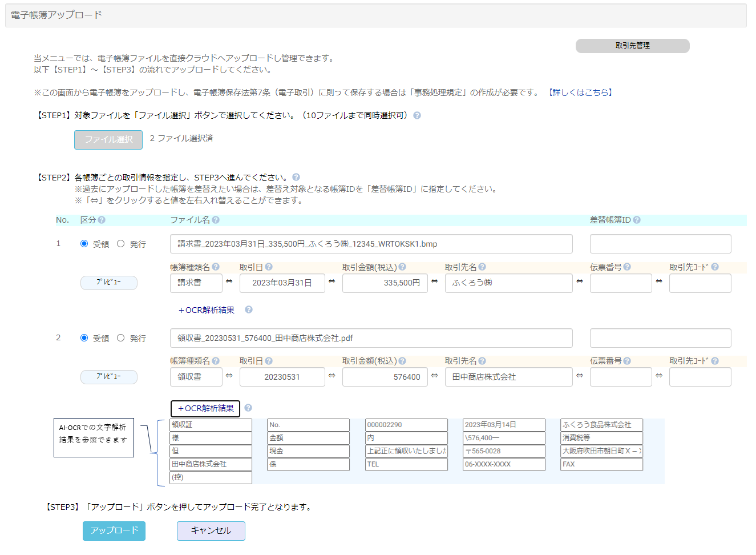
Task: Click 差替帳簿ID input field for file 1
Action: 660,244
